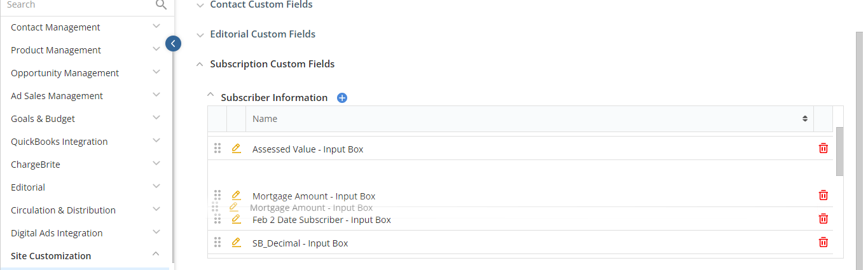The width and height of the screenshot is (868, 270).
Task: Delete the Mortgage Amount - Input Box row
Action: point(823,195)
